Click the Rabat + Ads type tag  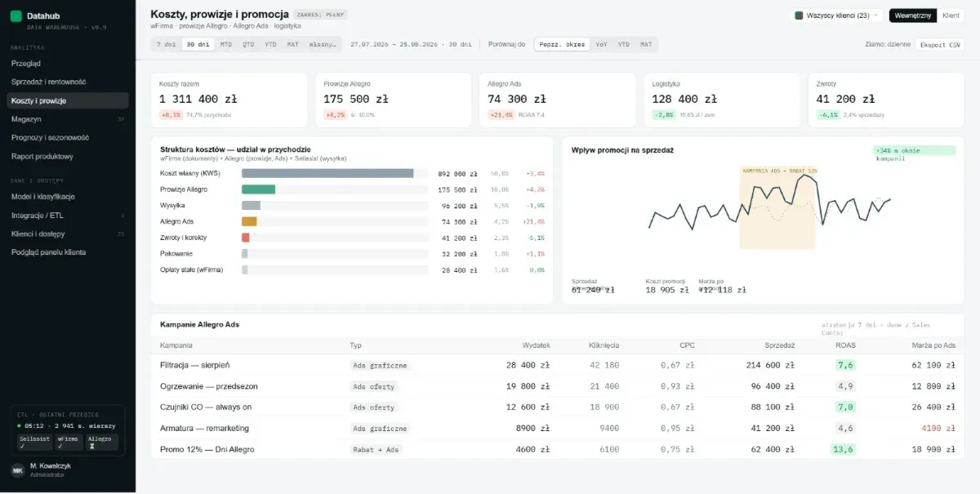[376, 449]
